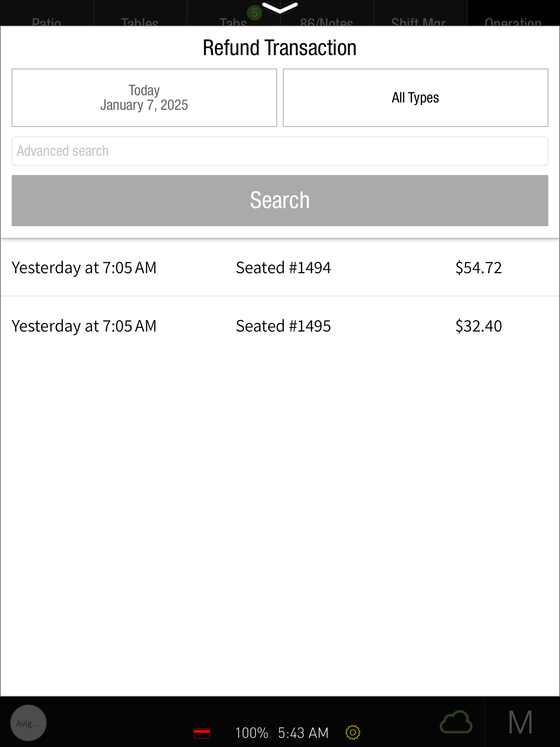Focus the Advanced search field
The width and height of the screenshot is (560, 747).
click(x=280, y=151)
